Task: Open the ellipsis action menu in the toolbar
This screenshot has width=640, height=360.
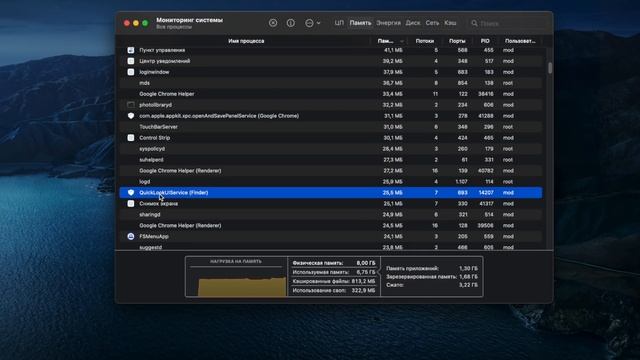Action: click(313, 23)
